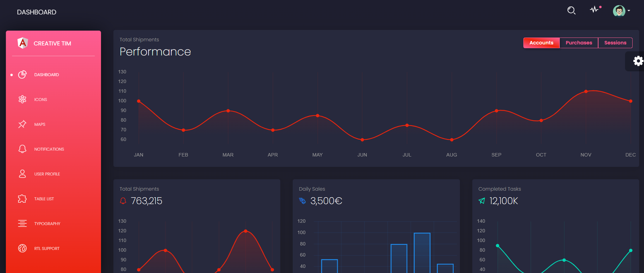Select the Dashboard pie chart icon
The width and height of the screenshot is (644, 273).
click(x=23, y=74)
